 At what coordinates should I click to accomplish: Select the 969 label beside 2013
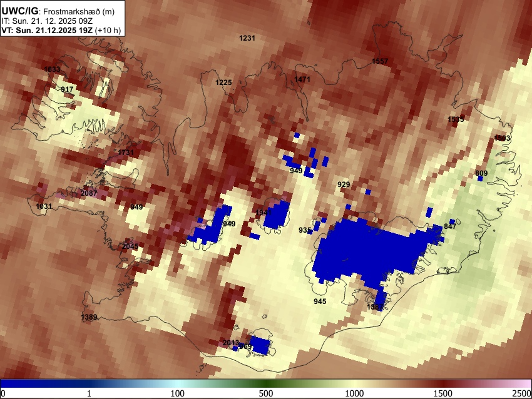(245, 346)
